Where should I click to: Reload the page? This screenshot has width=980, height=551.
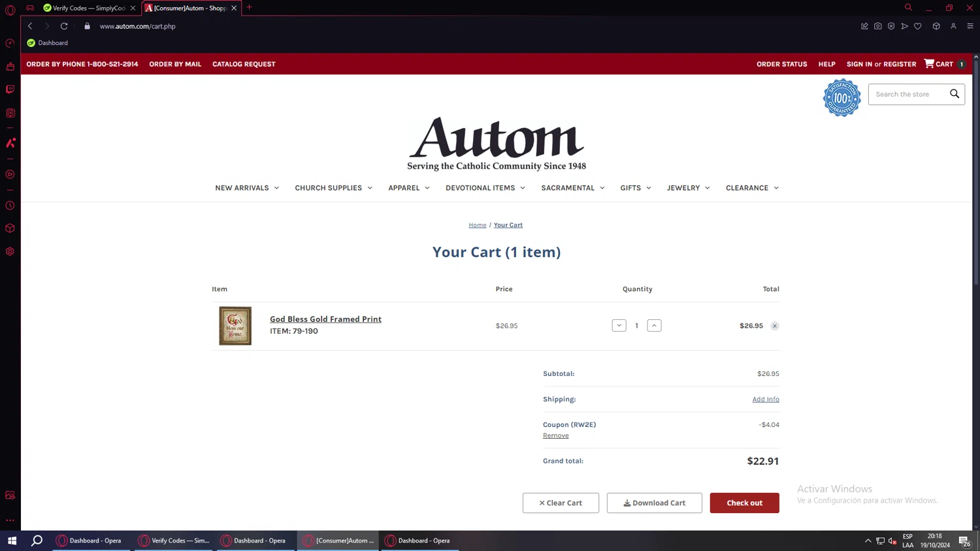tap(64, 26)
